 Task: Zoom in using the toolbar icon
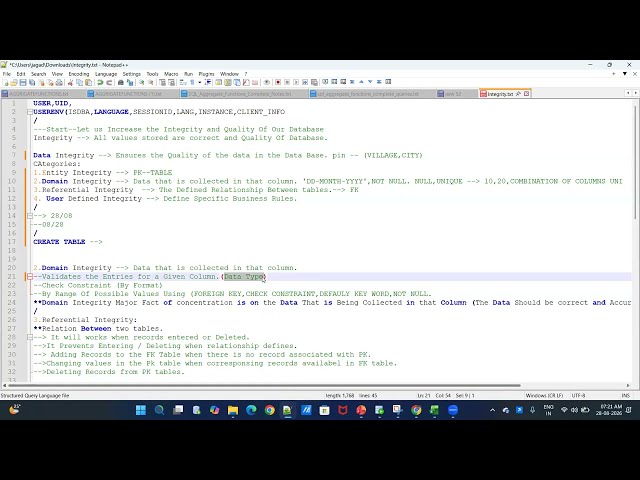[x=141, y=82]
